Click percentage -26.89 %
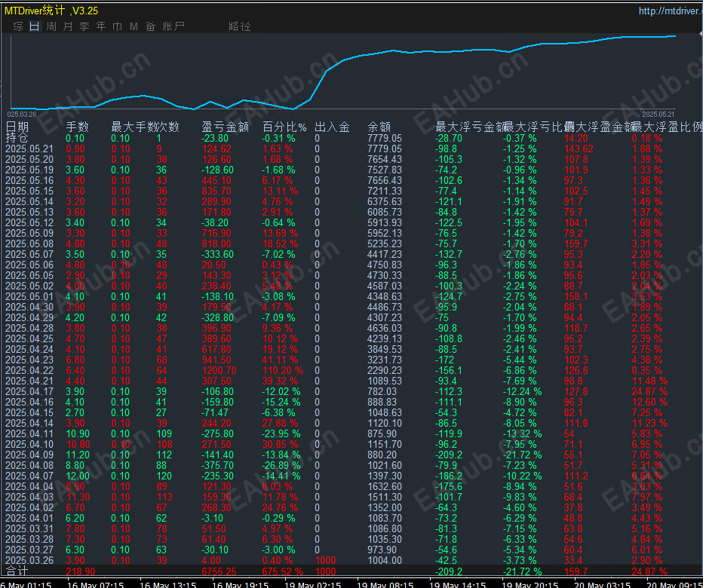Screen dimensions: 703x588 coord(281,466)
